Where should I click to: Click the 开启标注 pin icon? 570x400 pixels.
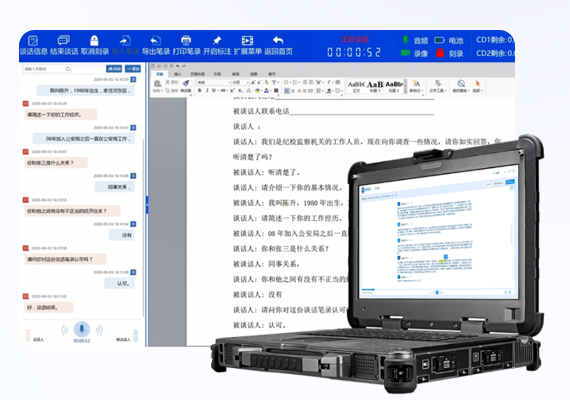tap(217, 40)
